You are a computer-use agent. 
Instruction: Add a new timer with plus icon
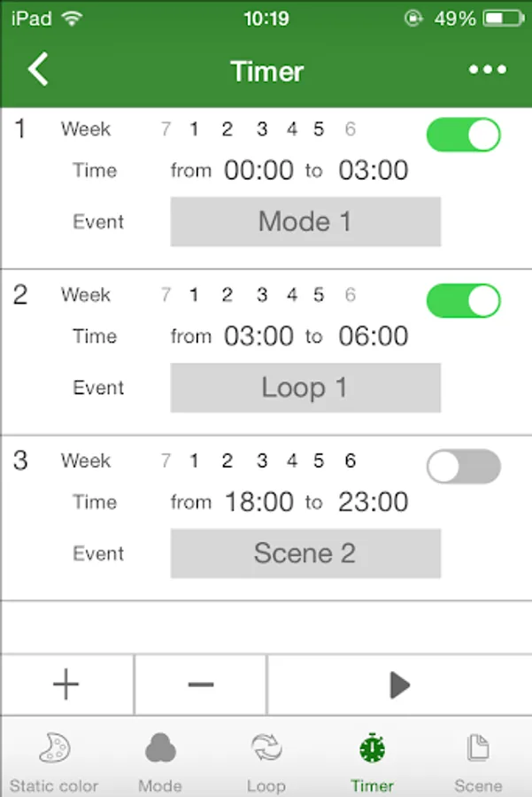tap(66, 685)
